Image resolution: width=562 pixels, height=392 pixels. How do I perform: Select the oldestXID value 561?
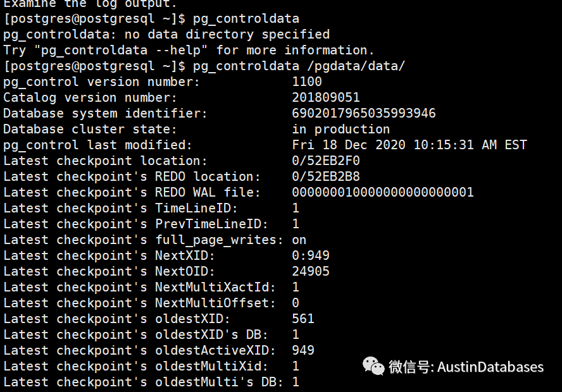click(x=303, y=319)
